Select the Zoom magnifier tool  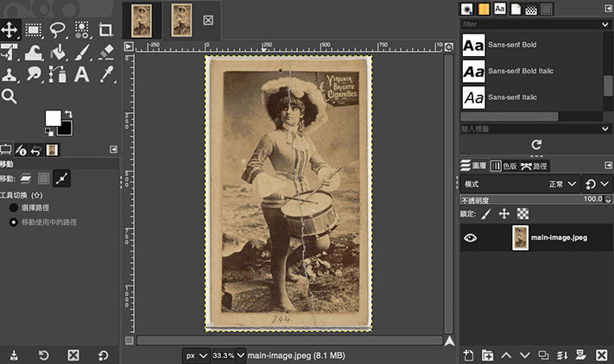[x=9, y=97]
